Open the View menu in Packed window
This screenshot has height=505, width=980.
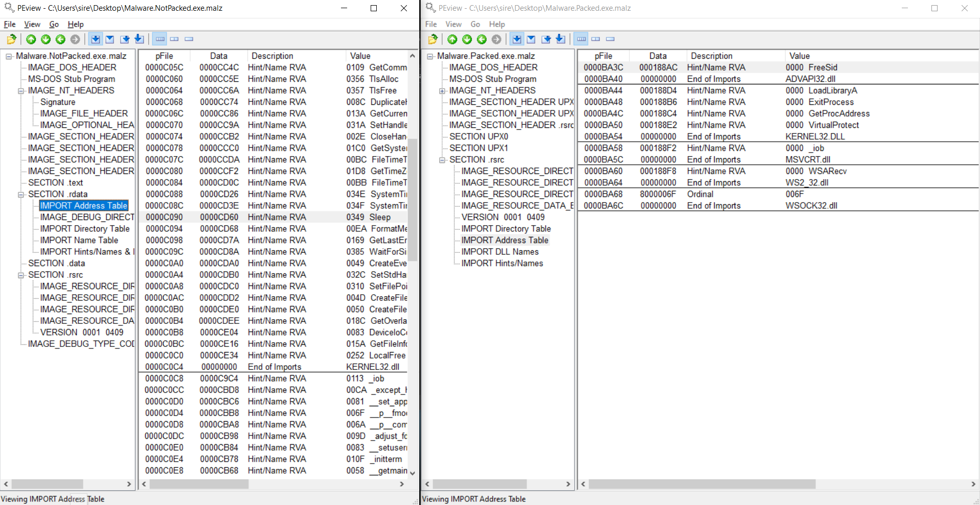click(x=453, y=24)
